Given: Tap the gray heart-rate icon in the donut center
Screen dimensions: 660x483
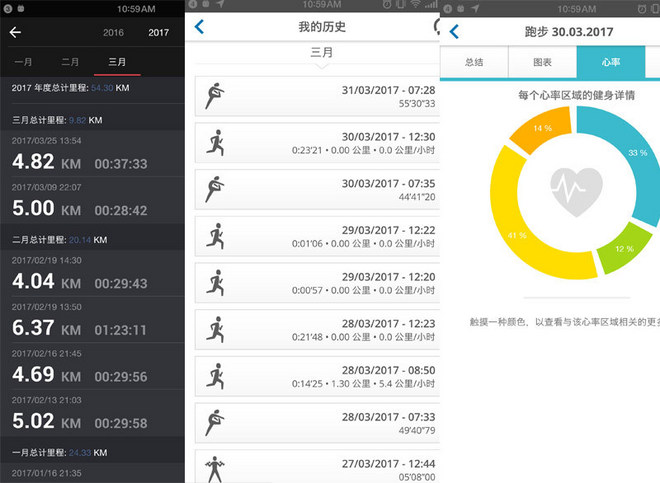Looking at the screenshot, I should [x=576, y=192].
